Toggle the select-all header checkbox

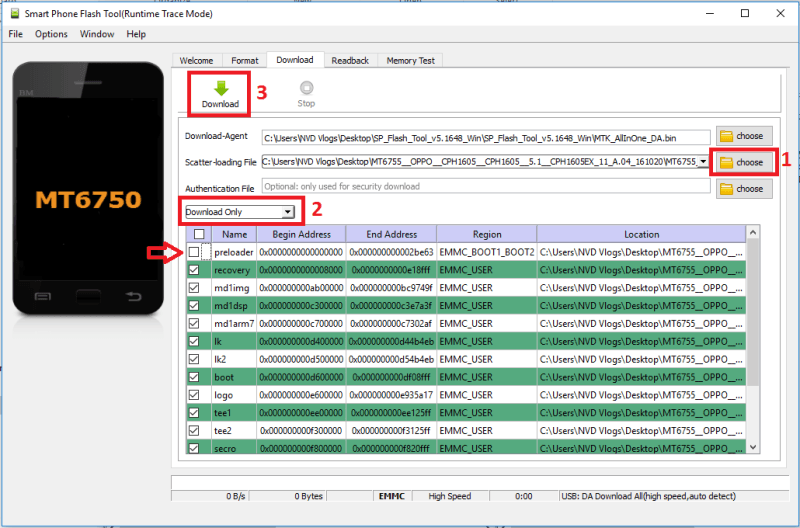199,234
